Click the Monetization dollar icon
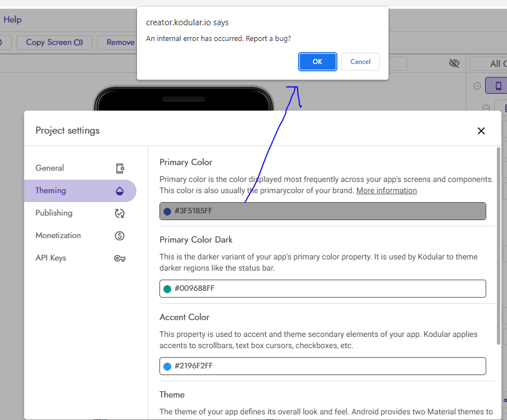Screen dimensions: 507x420 coord(120,236)
